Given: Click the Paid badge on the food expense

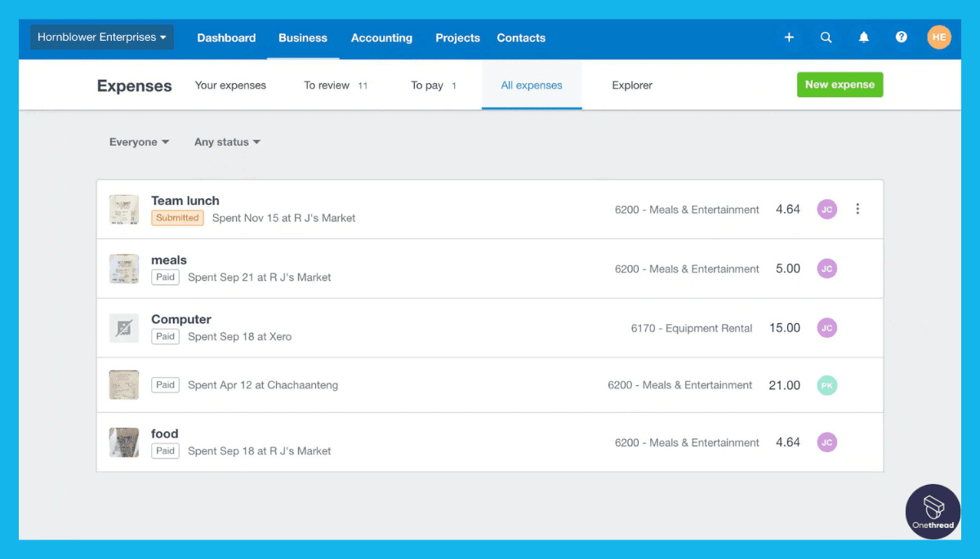Looking at the screenshot, I should tap(165, 450).
